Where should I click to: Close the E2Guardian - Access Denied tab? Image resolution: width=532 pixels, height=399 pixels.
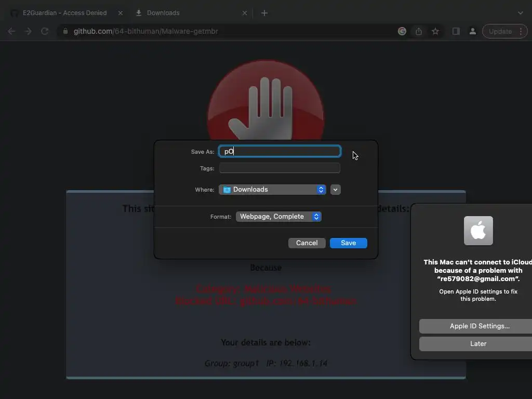[121, 13]
